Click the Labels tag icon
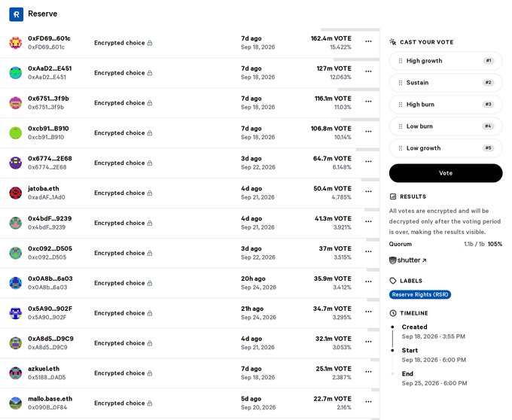The width and height of the screenshot is (512, 420). pyautogui.click(x=393, y=281)
